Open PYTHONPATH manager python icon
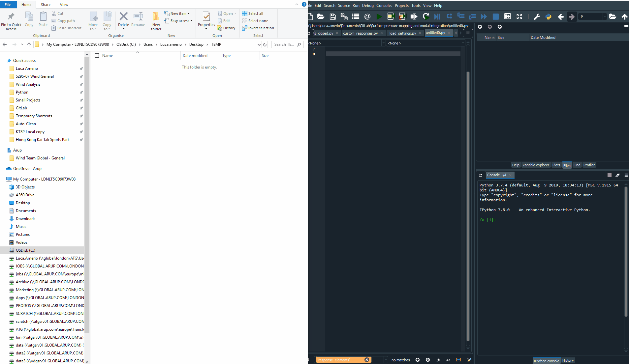 (548, 16)
